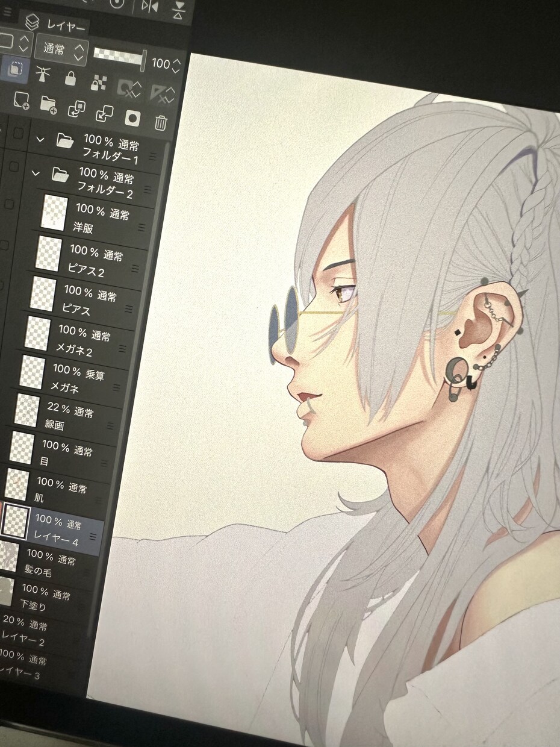The image size is (560, 747).
Task: Collapse フォルダー 1 with its chevron
Action: (x=40, y=140)
